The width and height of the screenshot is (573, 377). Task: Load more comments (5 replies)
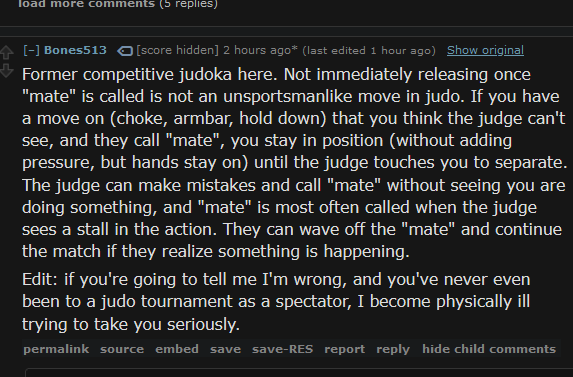(118, 4)
